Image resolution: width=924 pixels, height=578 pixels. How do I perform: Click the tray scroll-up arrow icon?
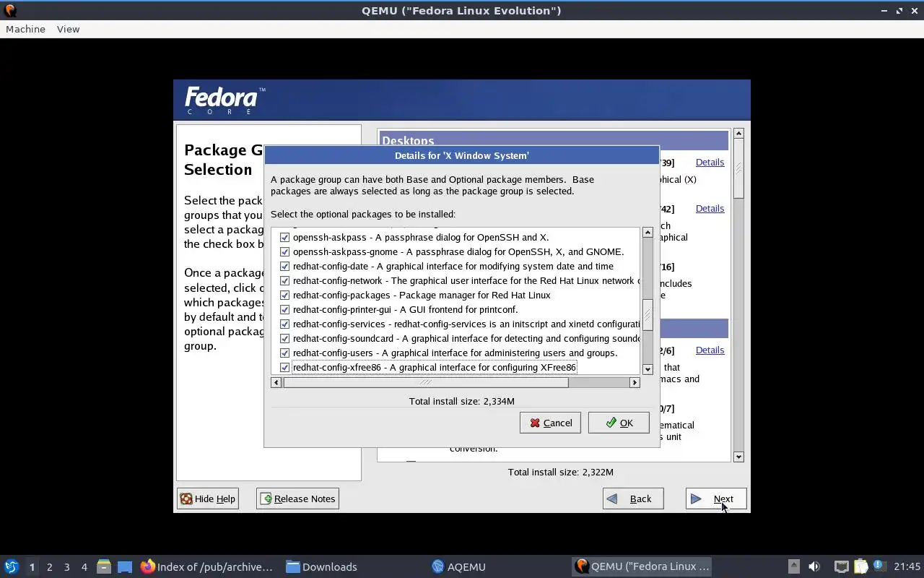[793, 566]
